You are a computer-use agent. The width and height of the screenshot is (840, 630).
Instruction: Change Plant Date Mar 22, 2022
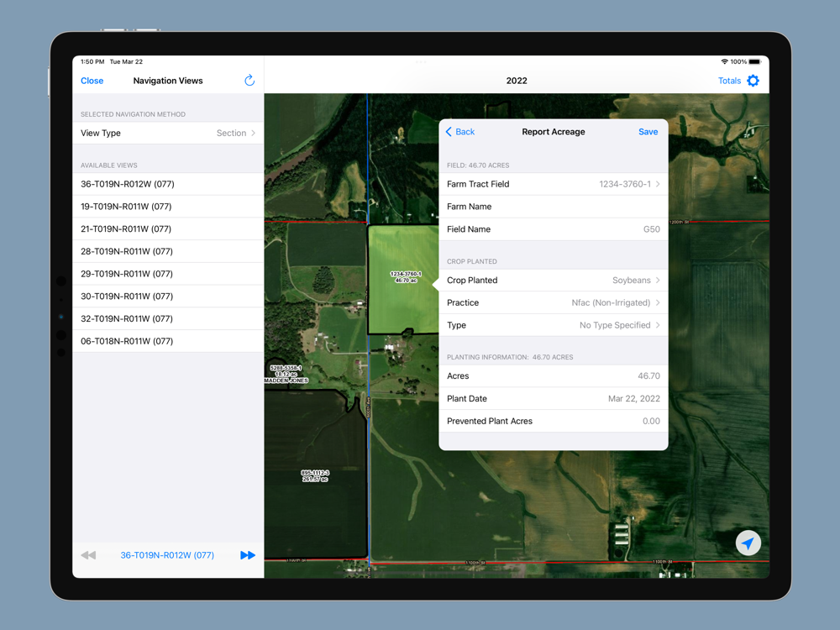554,398
